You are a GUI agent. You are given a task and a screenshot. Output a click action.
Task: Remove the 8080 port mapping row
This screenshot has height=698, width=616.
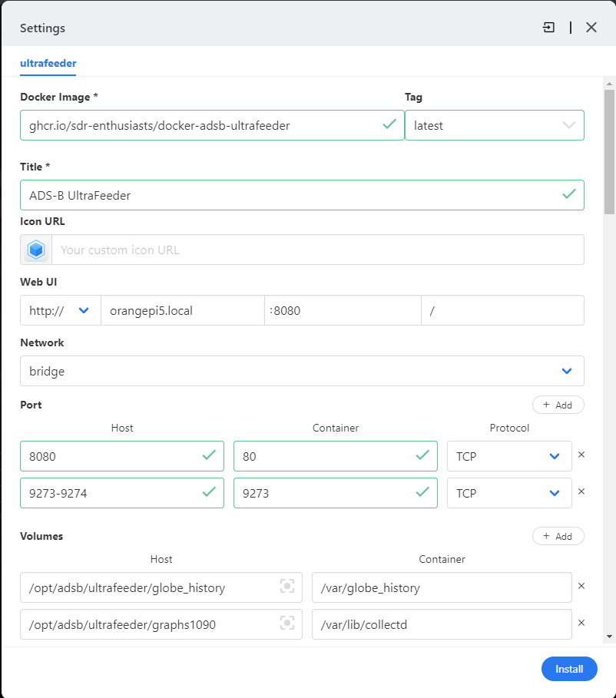581,455
